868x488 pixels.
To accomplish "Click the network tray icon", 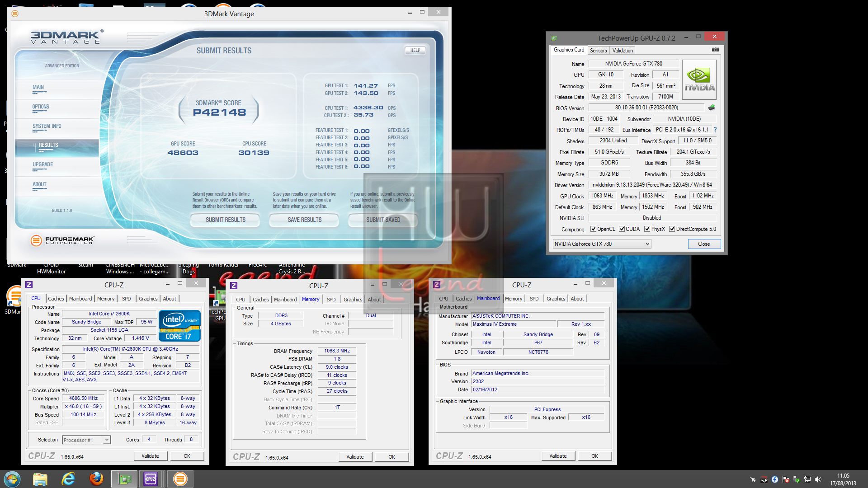I will (807, 479).
